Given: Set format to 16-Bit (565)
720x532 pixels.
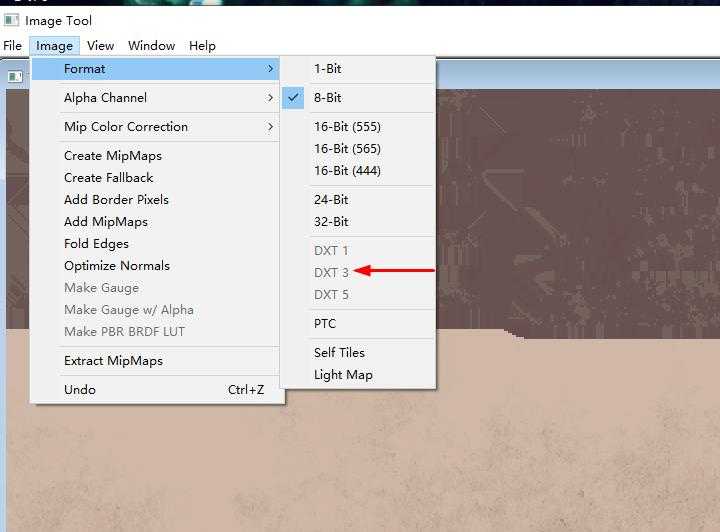Looking at the screenshot, I should pos(358,149).
